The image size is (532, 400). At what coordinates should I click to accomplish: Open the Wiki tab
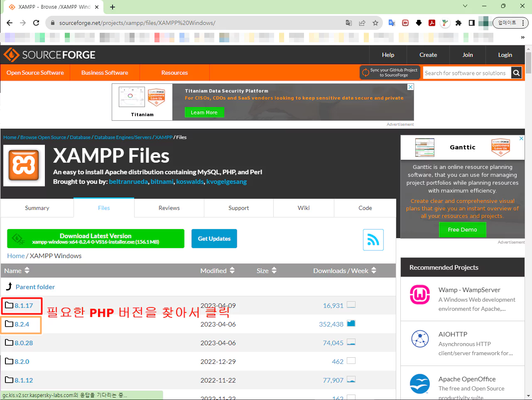click(304, 208)
